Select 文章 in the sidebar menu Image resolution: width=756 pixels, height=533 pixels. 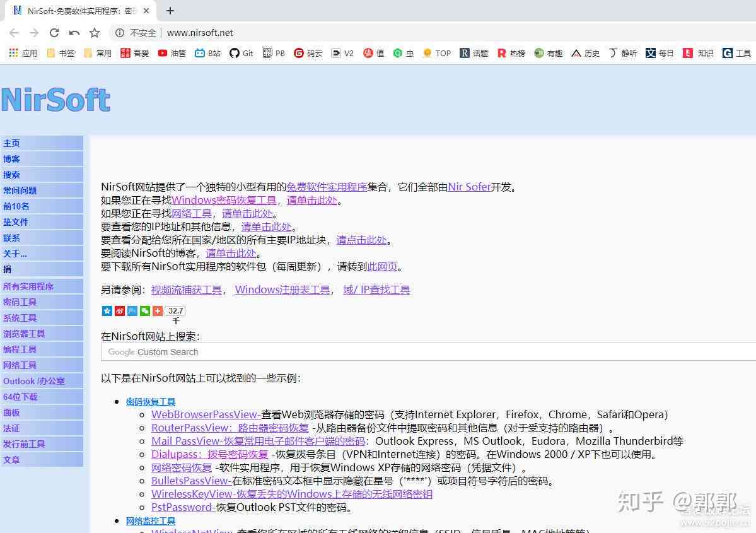point(42,460)
